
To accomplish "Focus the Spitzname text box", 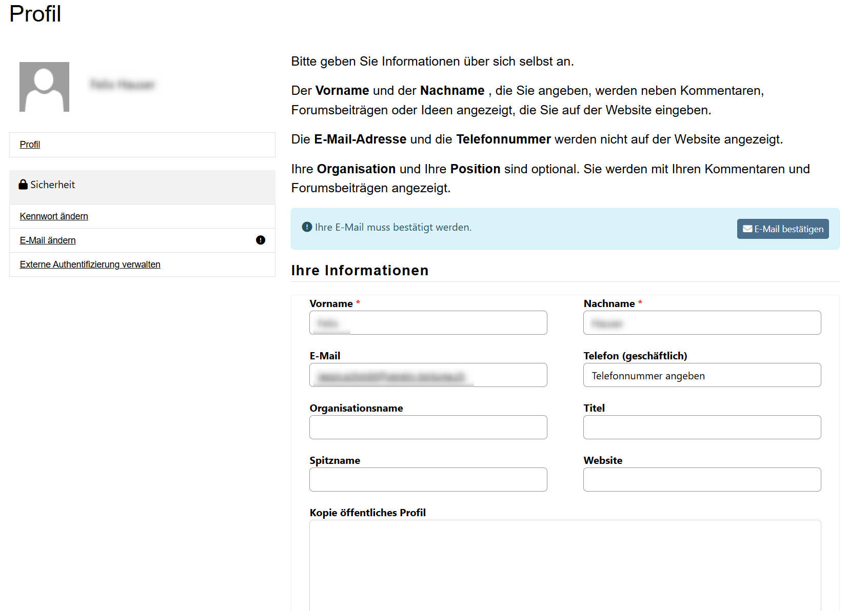I will 428,480.
